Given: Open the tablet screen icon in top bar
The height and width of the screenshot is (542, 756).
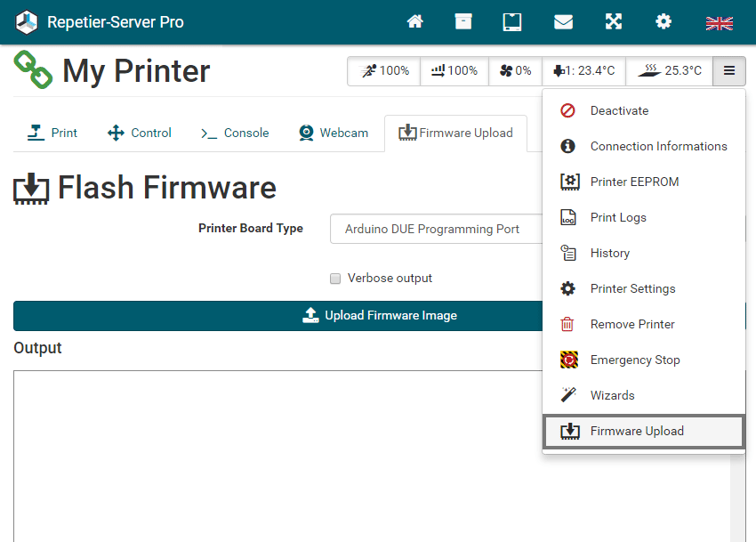Looking at the screenshot, I should pyautogui.click(x=512, y=22).
